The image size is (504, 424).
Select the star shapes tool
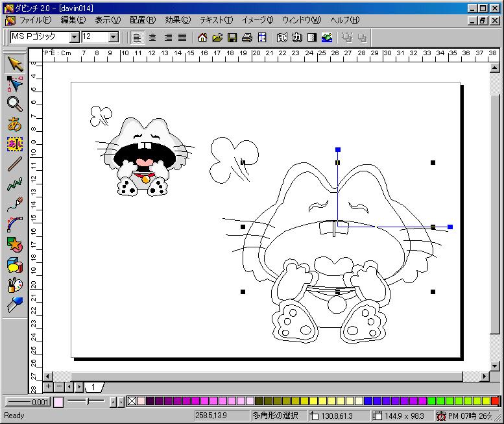coord(15,245)
